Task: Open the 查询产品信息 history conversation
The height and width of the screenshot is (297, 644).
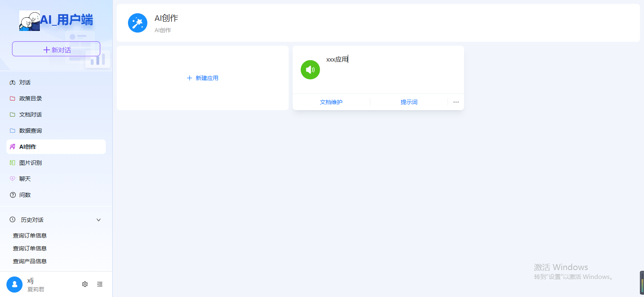Action: tap(30, 261)
